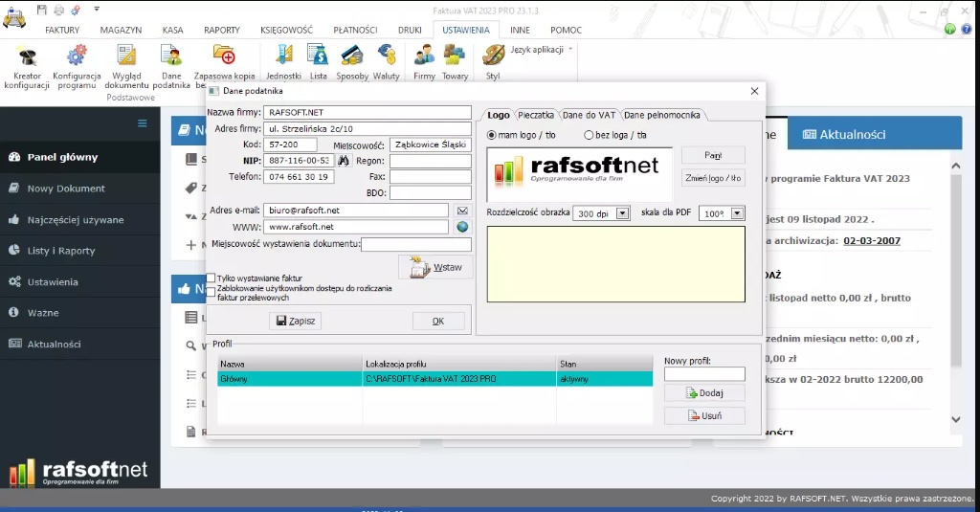Click Wstaw button
The image size is (980, 512).
(435, 268)
